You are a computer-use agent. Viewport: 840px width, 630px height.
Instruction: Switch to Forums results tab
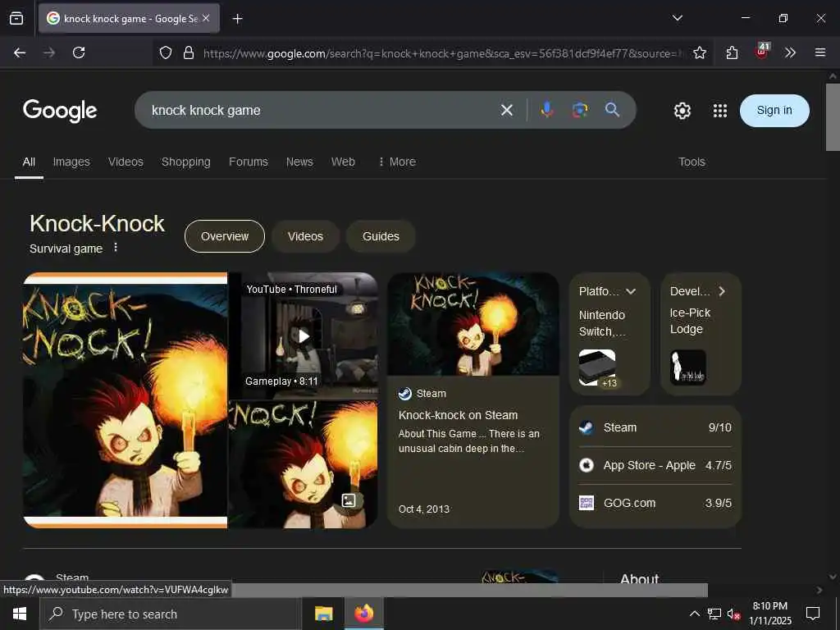click(x=248, y=162)
